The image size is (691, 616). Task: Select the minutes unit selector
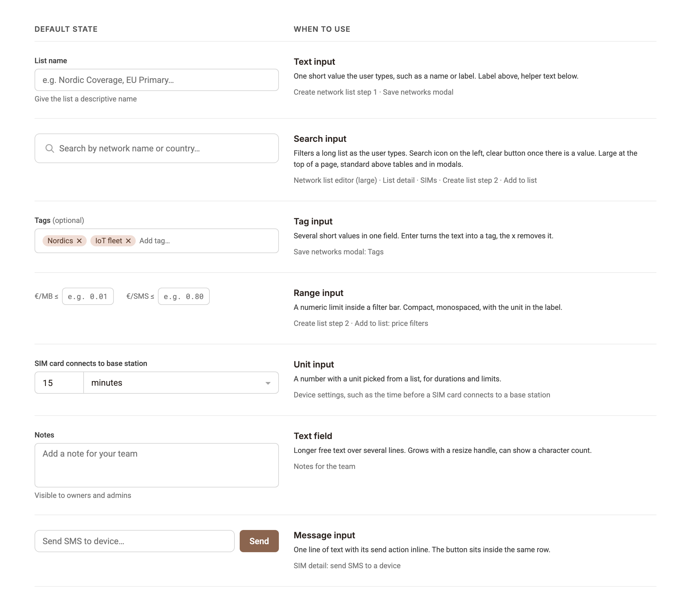coord(181,383)
